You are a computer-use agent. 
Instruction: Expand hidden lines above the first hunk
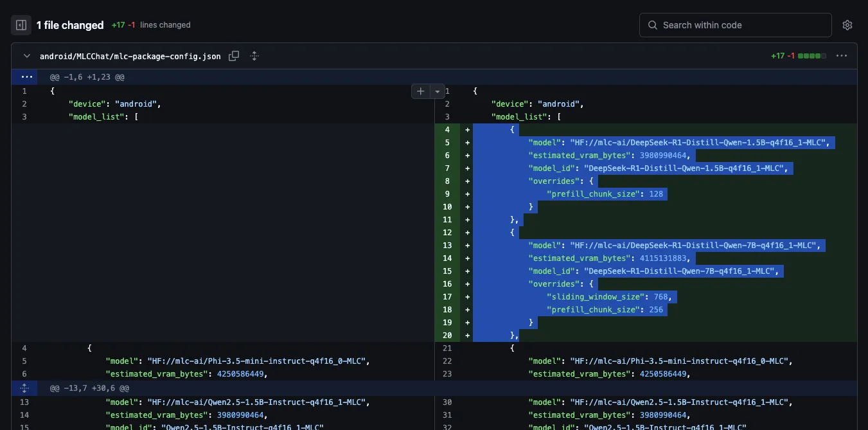click(26, 76)
